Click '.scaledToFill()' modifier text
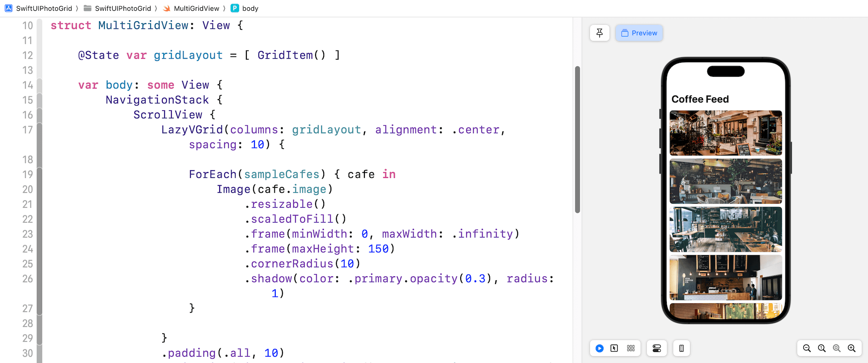Image resolution: width=868 pixels, height=363 pixels. [296, 219]
